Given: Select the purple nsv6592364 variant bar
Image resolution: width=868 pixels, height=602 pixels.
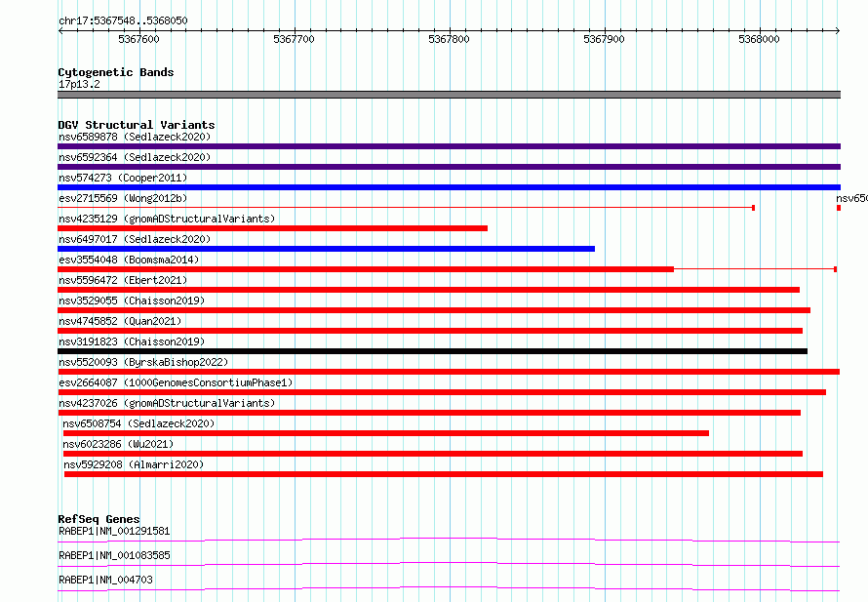Looking at the screenshot, I should 449,167.
